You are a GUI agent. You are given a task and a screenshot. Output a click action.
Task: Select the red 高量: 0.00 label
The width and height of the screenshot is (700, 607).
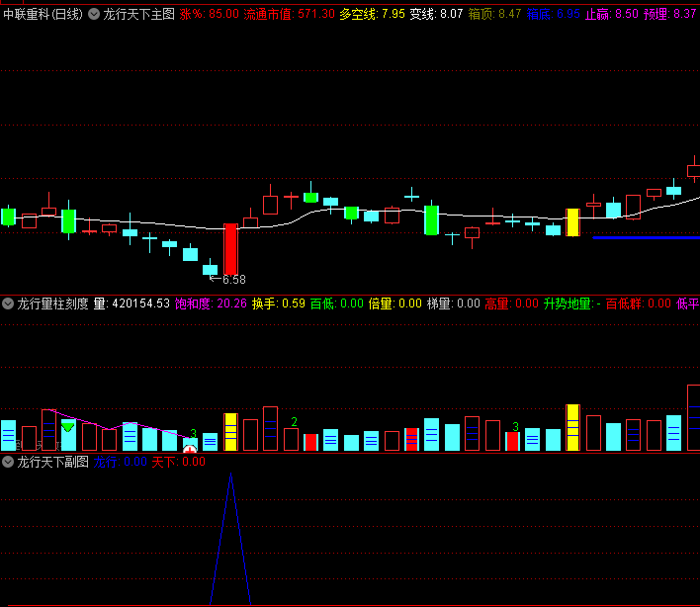click(x=511, y=303)
